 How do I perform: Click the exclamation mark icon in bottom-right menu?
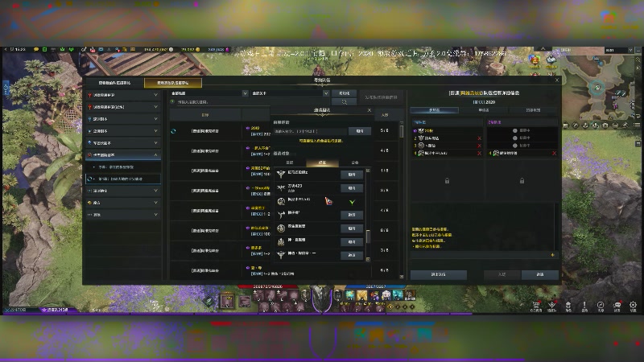tap(584, 306)
